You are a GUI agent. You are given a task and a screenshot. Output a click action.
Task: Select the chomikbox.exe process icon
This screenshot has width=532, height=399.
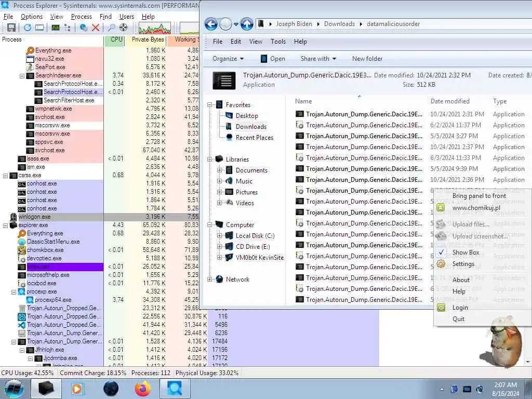click(22, 250)
